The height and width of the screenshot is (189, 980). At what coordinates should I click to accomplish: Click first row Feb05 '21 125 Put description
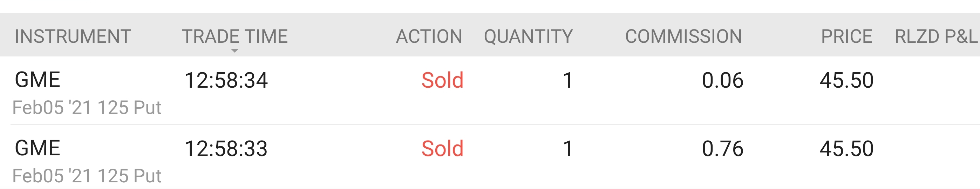(87, 108)
